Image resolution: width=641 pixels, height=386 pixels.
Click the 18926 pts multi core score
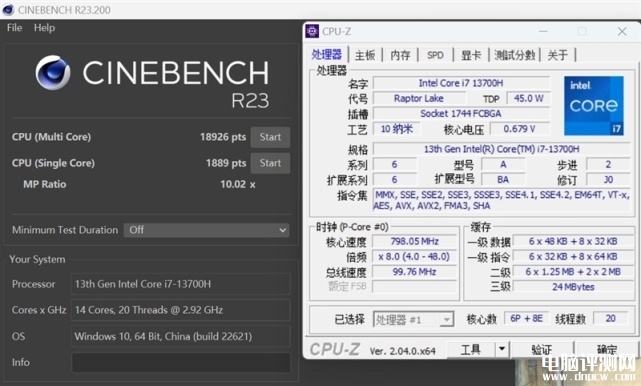point(223,137)
